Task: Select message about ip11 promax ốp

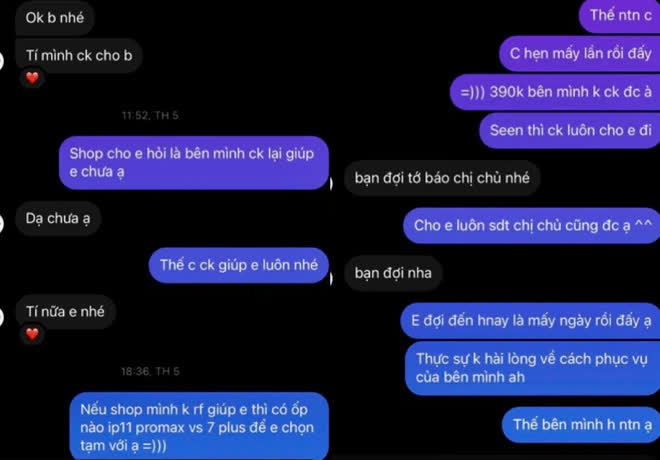Action: 199,426
